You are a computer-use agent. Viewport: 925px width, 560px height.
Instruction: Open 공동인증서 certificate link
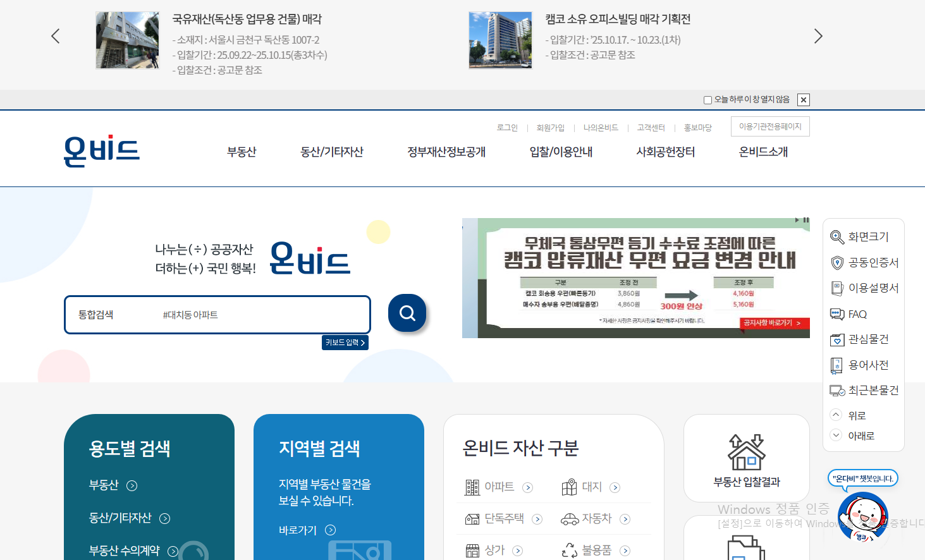coord(864,262)
